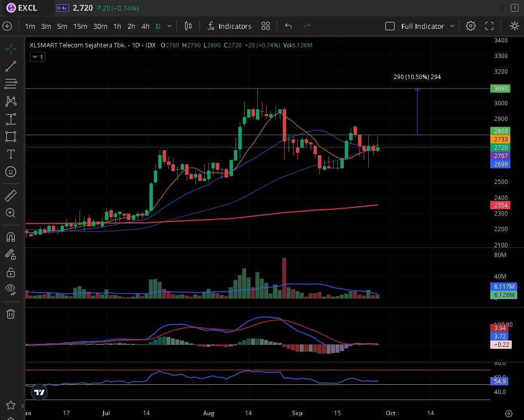Toggle the magnet snap mode
Screen dimensions: 524x420
[11, 237]
